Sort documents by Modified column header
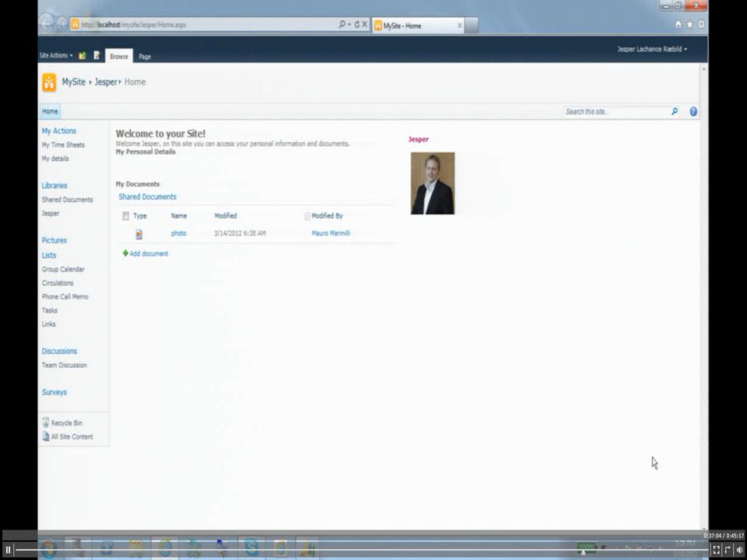747x560 pixels. pos(226,215)
